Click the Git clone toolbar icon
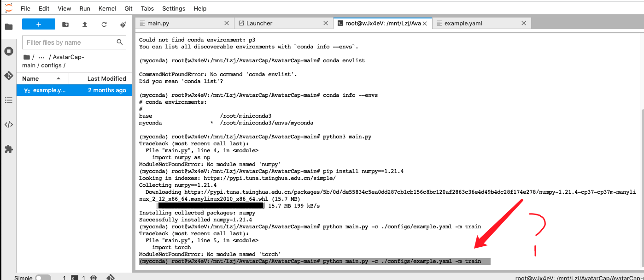This screenshot has height=280, width=644. (x=123, y=24)
